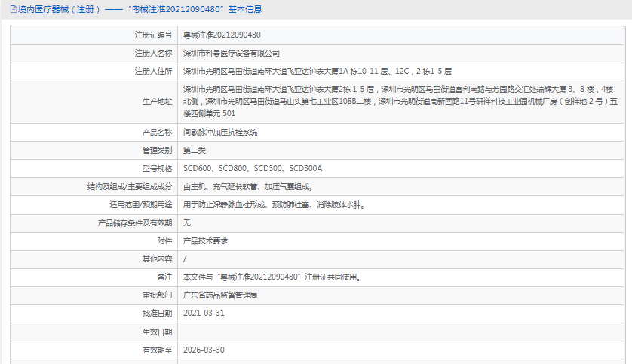Click the label 备注
The height and width of the screenshot is (364, 632).
164,277
